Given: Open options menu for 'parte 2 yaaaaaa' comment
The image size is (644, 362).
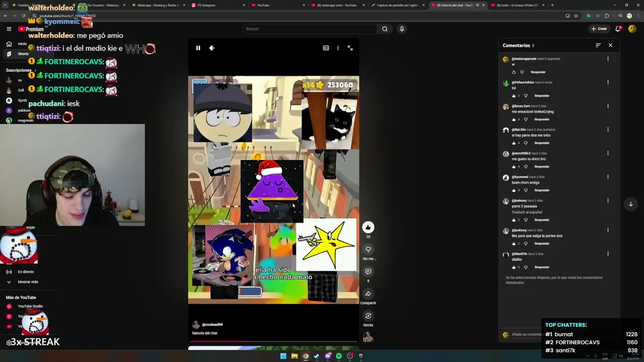Looking at the screenshot, I should [x=608, y=201].
